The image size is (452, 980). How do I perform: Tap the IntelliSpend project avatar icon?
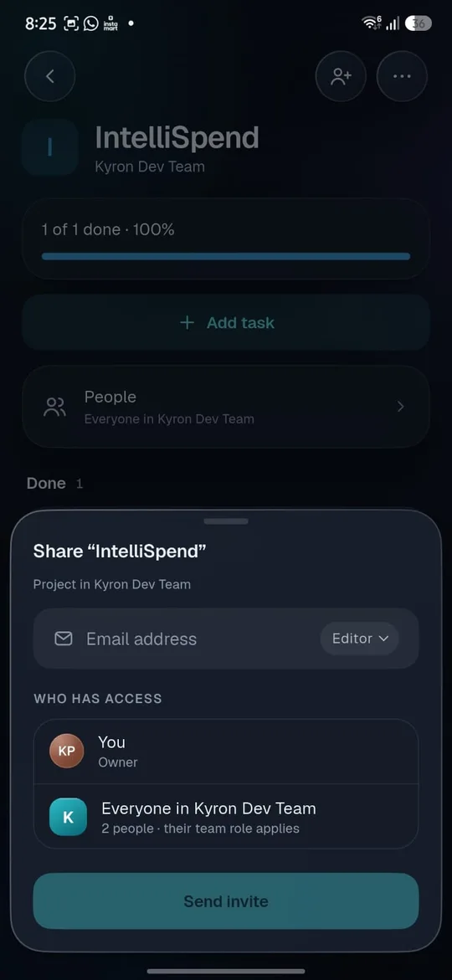click(x=50, y=147)
